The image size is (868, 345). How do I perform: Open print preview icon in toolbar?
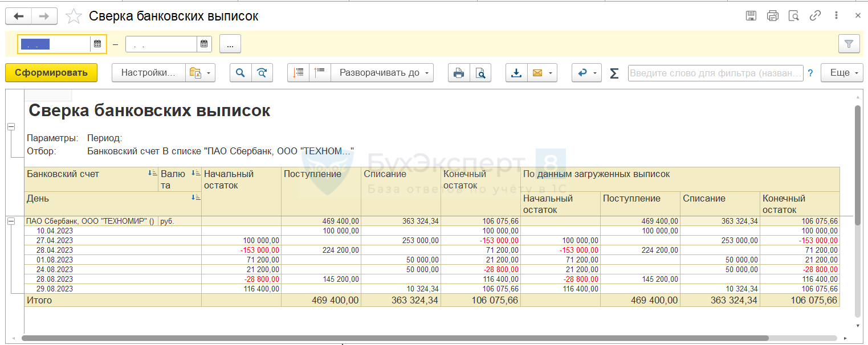480,73
